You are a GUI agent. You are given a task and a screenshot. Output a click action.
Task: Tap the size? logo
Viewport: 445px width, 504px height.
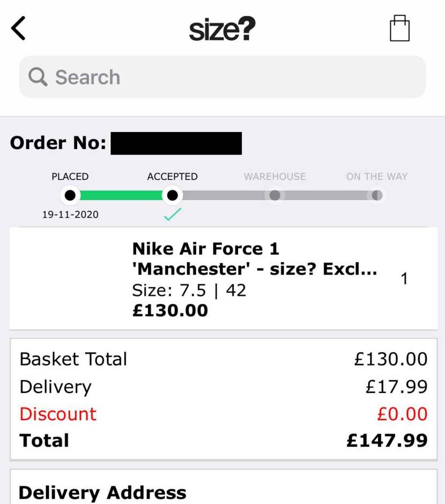(222, 29)
